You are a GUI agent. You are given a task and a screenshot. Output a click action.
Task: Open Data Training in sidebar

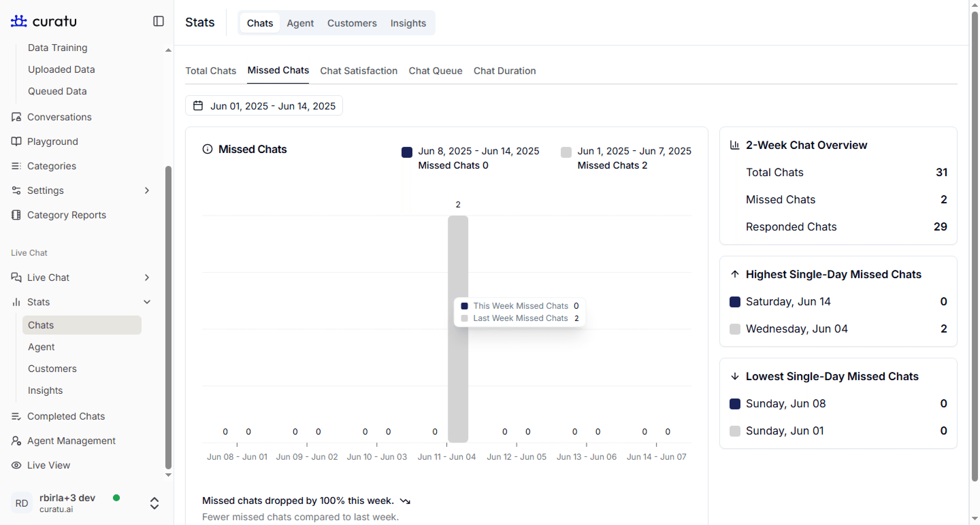tap(58, 48)
